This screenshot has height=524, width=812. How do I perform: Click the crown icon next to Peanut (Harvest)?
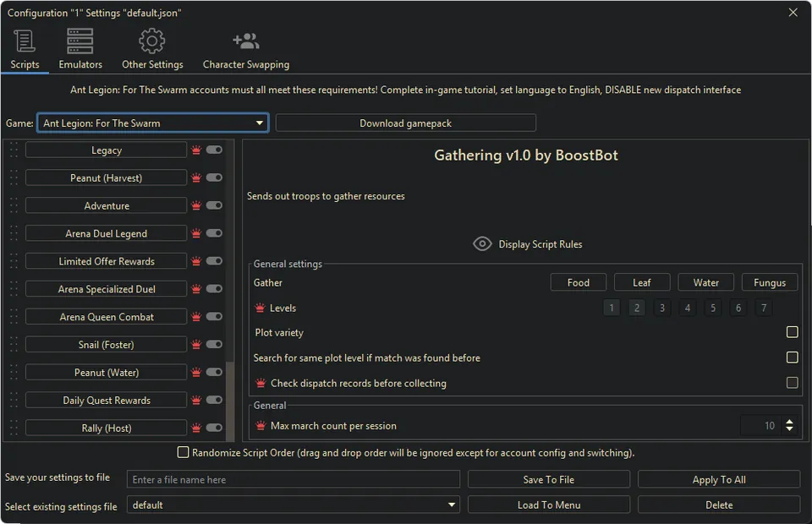tap(196, 178)
